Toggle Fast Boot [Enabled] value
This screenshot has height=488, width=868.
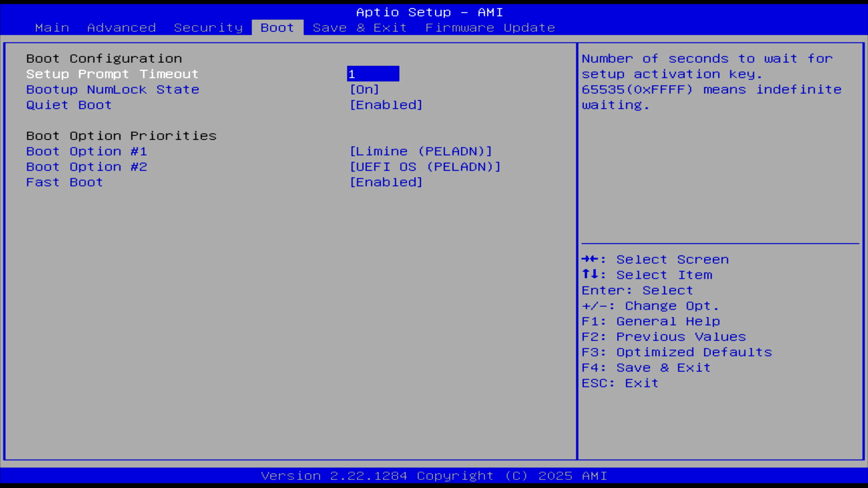386,182
